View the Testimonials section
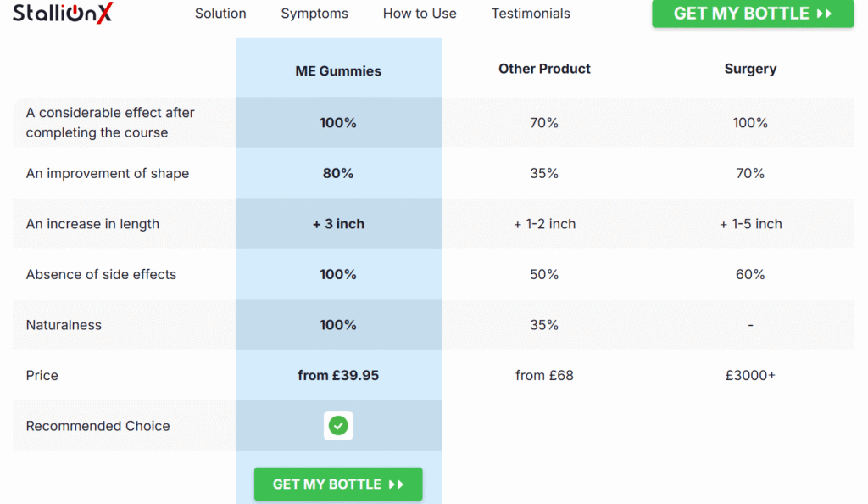Viewport: 868px width, 504px height. tap(531, 14)
